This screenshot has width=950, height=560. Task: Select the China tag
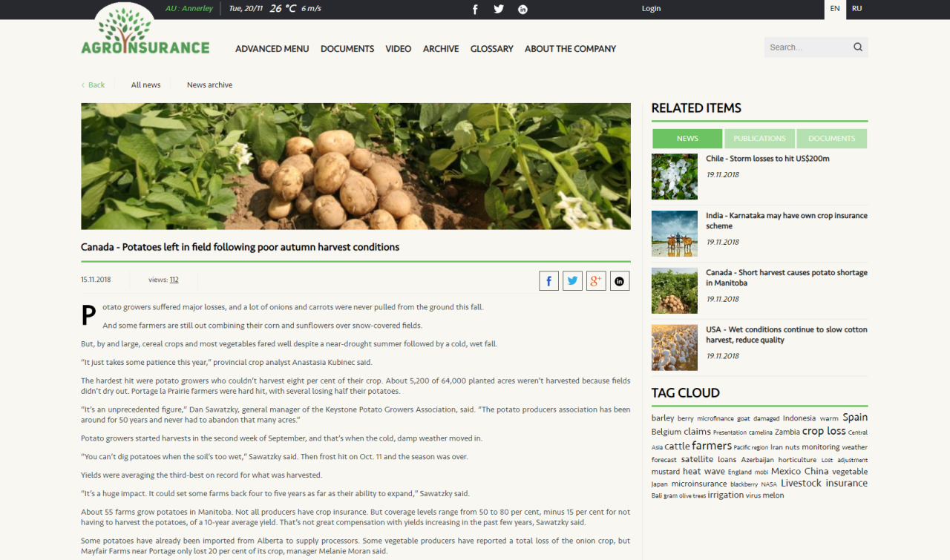click(816, 472)
